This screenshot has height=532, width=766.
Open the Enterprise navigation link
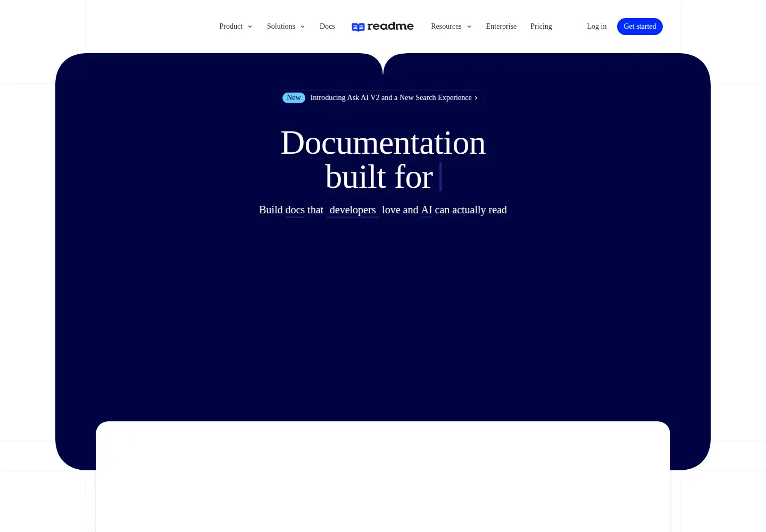501,27
